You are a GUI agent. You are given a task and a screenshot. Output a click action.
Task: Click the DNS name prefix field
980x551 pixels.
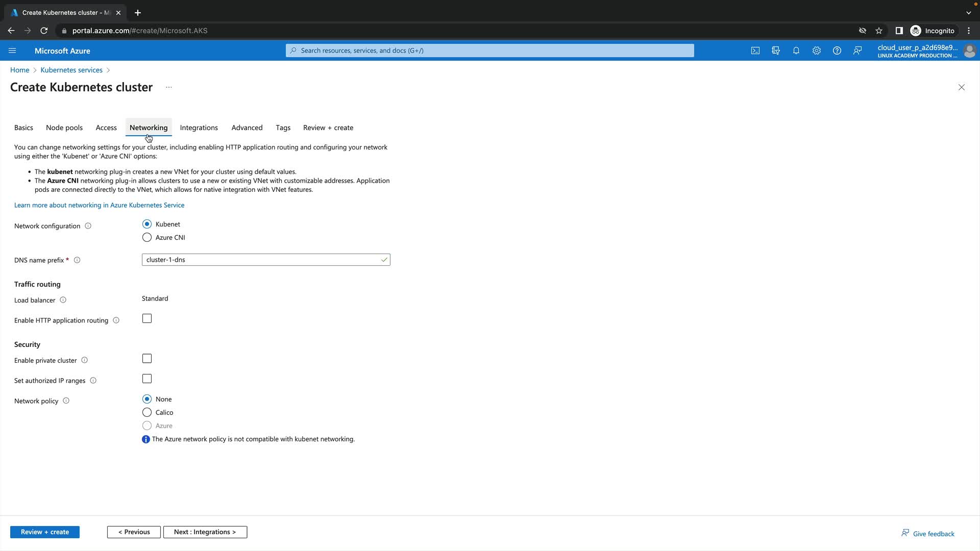pos(260,260)
